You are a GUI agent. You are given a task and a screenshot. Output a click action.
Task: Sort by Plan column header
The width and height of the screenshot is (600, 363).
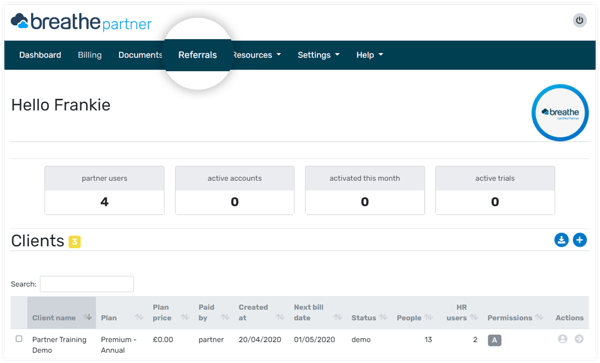click(x=122, y=313)
